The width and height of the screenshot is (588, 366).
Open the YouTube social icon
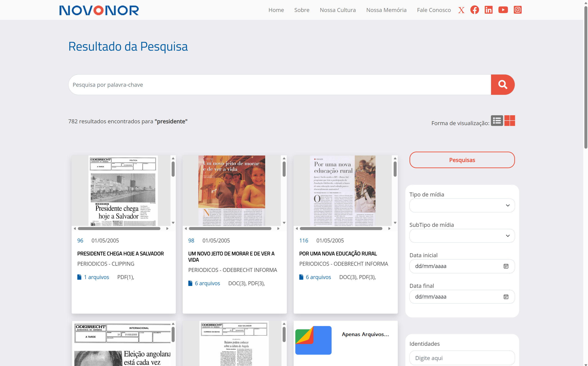503,10
